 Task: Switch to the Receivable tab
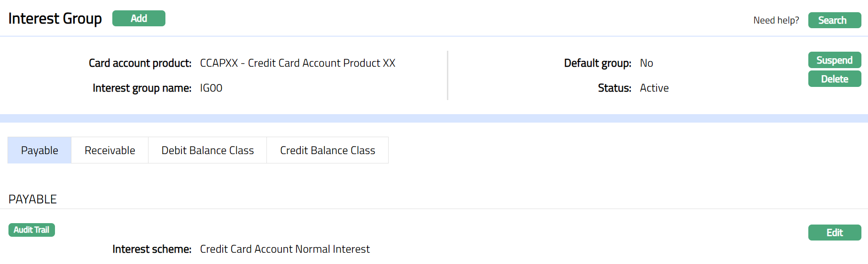click(109, 150)
